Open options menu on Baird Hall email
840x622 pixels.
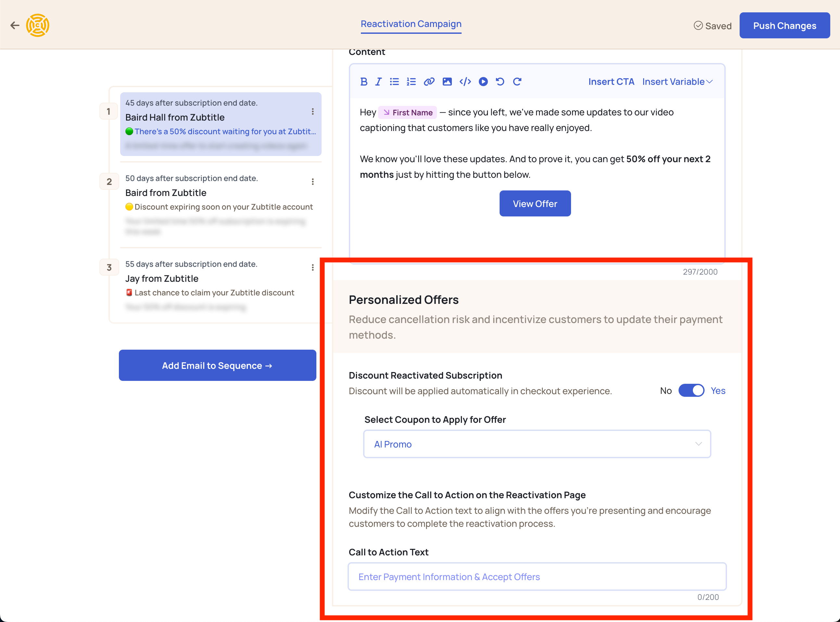(312, 111)
